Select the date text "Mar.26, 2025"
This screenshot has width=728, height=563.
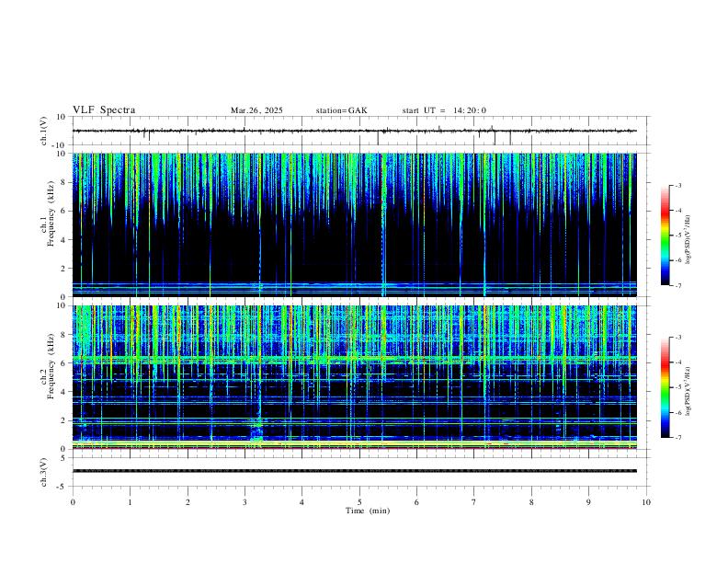tap(256, 110)
